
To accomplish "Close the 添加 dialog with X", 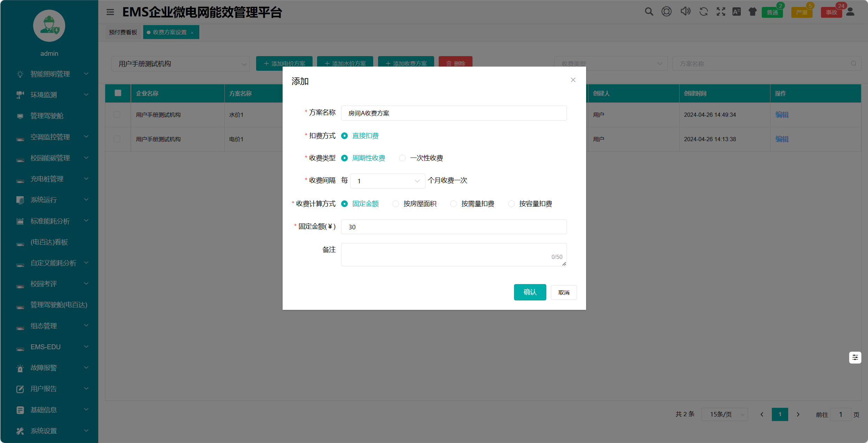I will pos(573,80).
